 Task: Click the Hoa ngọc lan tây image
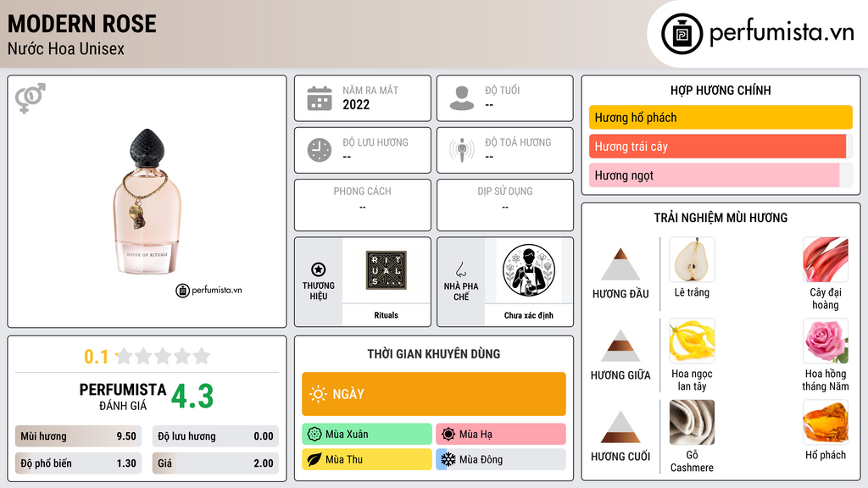[x=692, y=341]
